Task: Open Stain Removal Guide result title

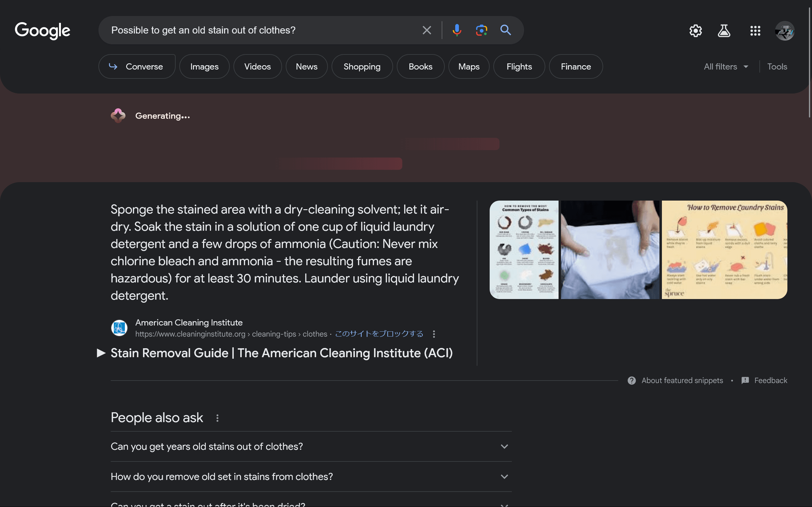Action: [282, 353]
